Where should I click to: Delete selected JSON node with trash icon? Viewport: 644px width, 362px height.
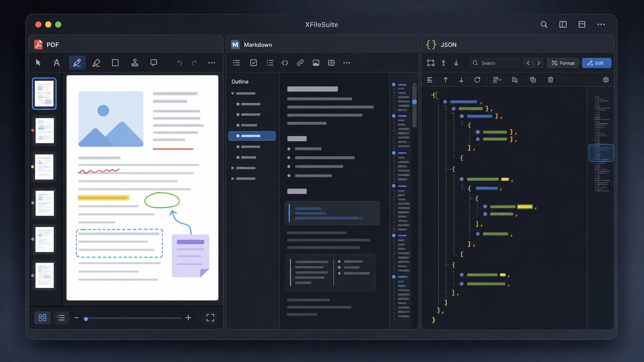point(550,80)
